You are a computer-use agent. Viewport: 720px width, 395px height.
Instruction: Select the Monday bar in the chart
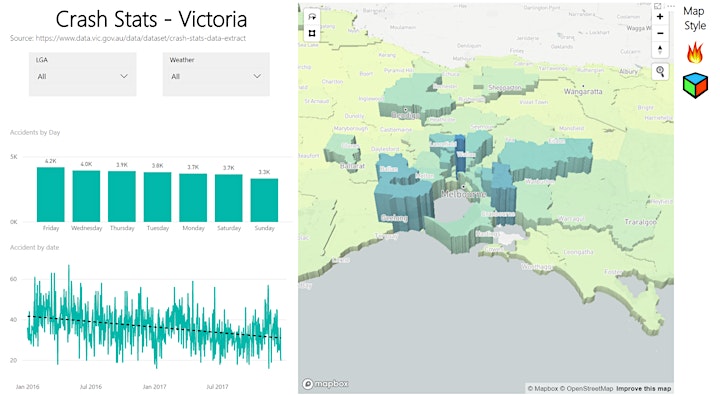pyautogui.click(x=193, y=198)
